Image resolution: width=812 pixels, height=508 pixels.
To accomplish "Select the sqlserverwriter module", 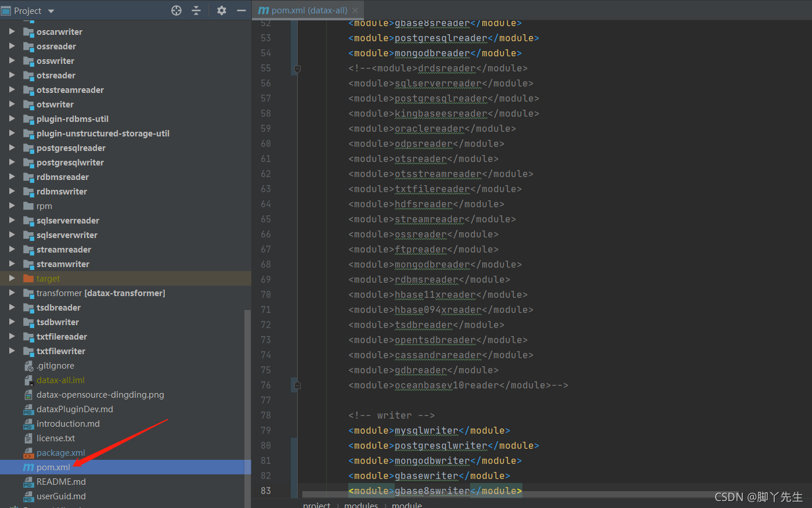I will [67, 235].
